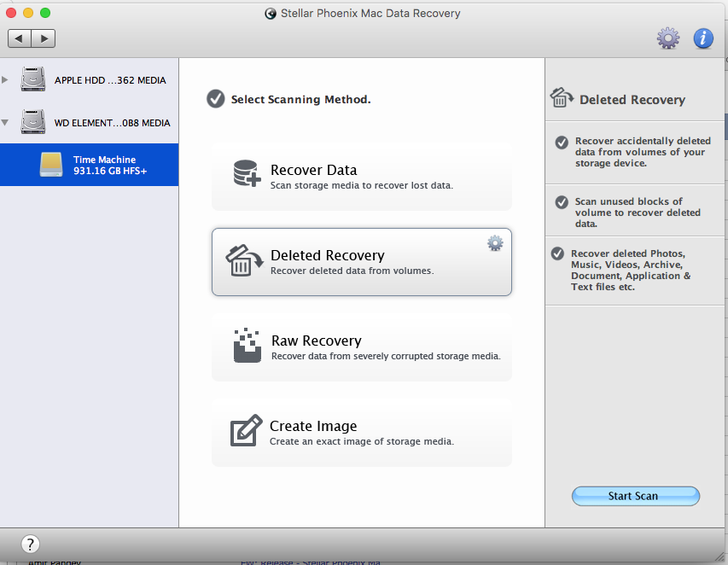Click the Deleted Recovery trash icon

tap(243, 260)
